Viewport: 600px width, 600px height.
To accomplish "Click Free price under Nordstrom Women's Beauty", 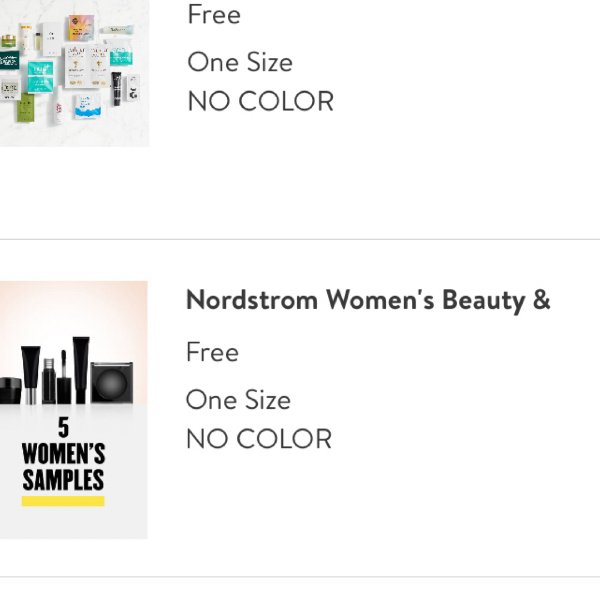I will point(212,352).
